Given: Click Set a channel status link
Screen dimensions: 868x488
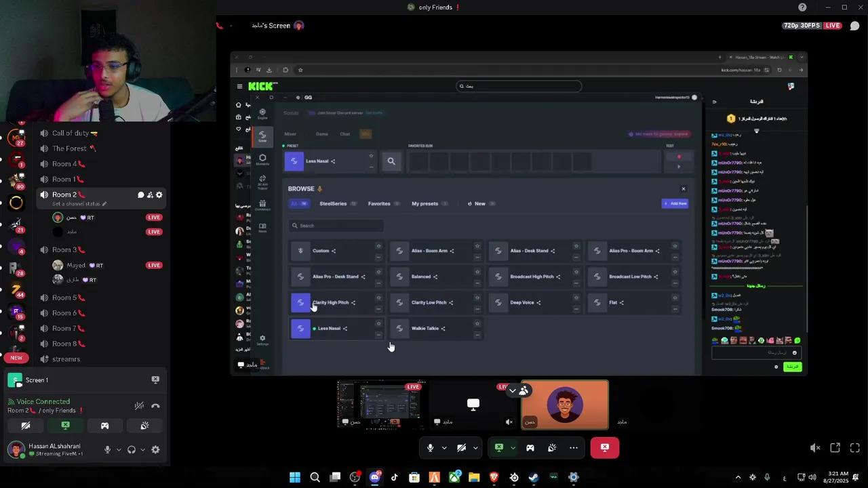Looking at the screenshot, I should 79,204.
